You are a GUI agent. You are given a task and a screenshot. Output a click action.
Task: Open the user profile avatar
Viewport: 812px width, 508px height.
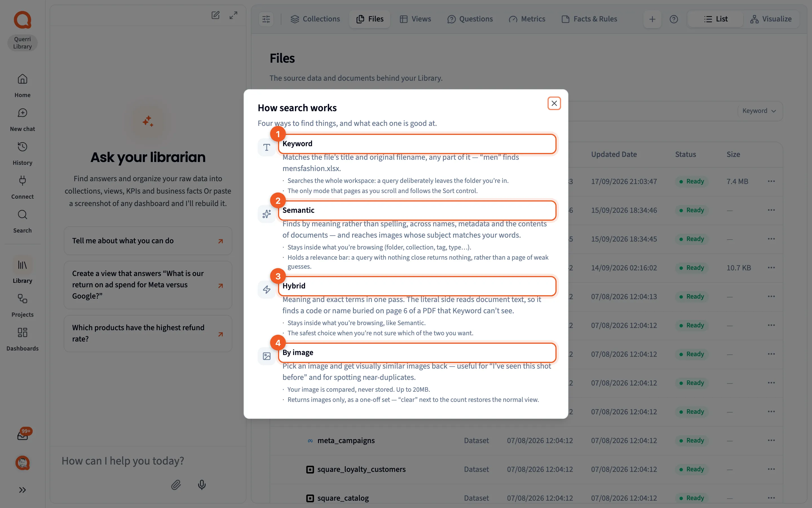23,463
